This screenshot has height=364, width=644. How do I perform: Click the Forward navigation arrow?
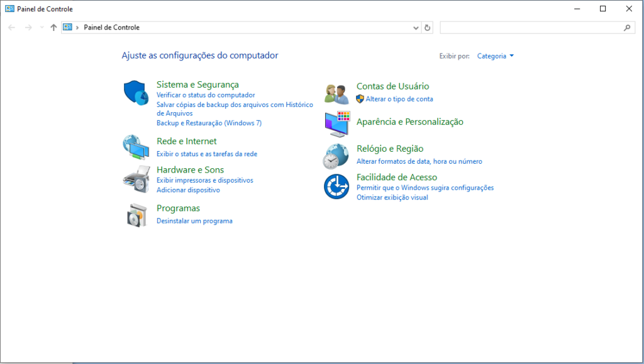28,28
